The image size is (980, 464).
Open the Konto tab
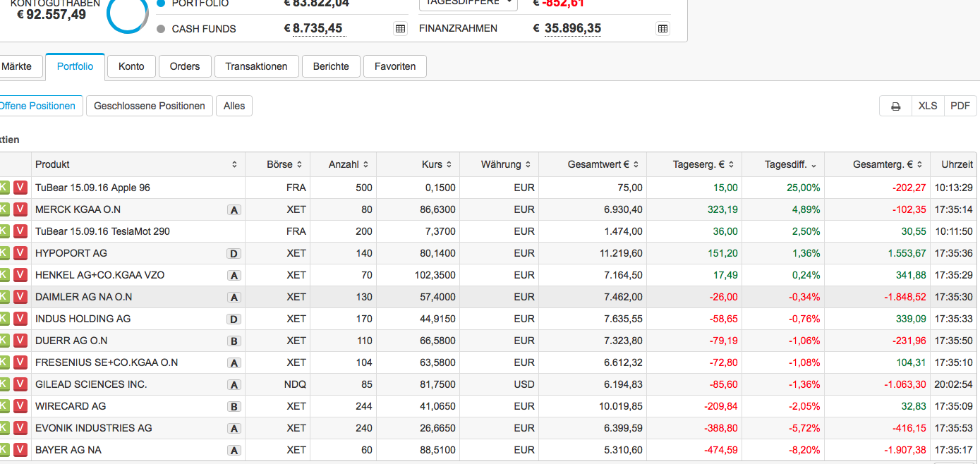coord(131,66)
